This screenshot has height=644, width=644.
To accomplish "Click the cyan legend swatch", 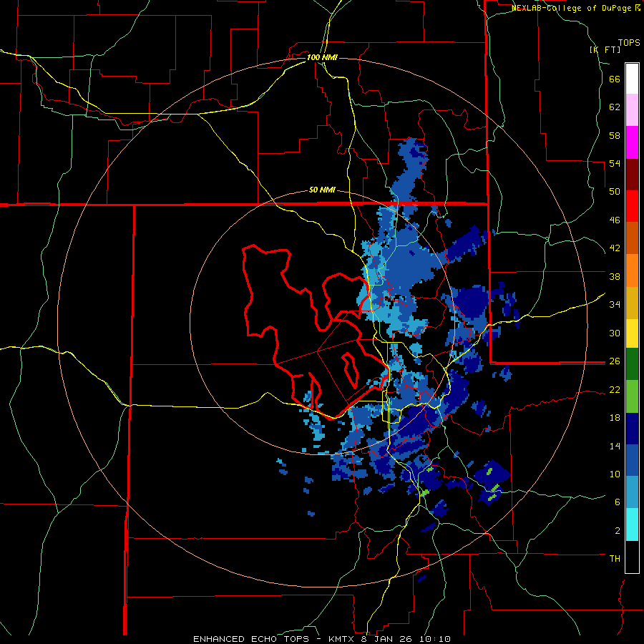I will pyautogui.click(x=632, y=525).
